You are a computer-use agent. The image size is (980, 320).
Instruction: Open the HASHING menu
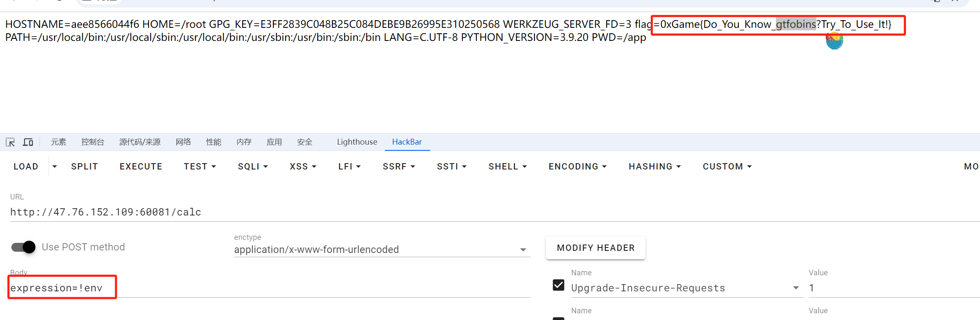[654, 167]
